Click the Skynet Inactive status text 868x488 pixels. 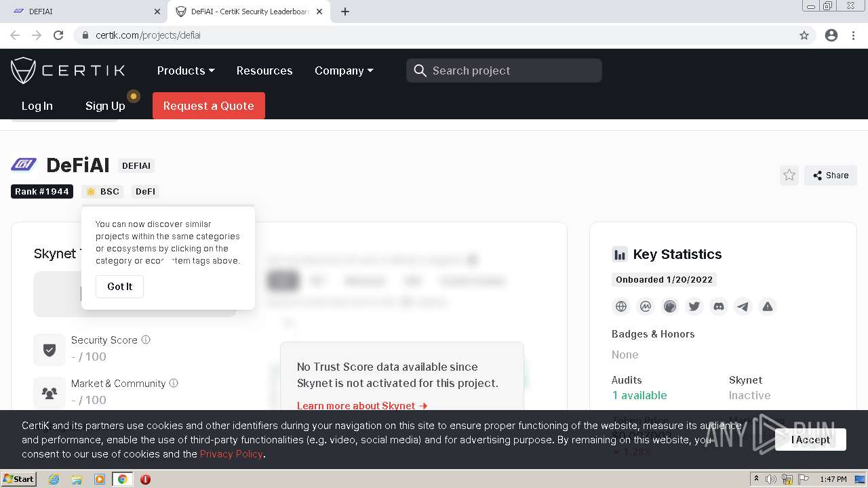click(749, 395)
